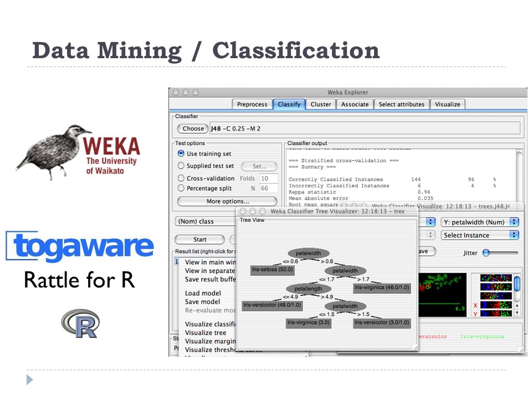532x399 pixels.
Task: Click the Folds value field
Action: tap(269, 178)
